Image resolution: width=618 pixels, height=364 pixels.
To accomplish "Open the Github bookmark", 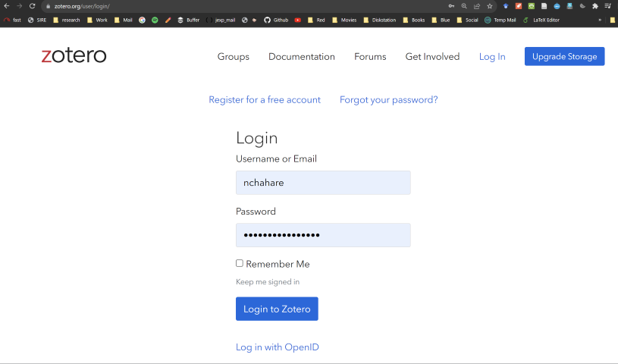I will point(276,20).
